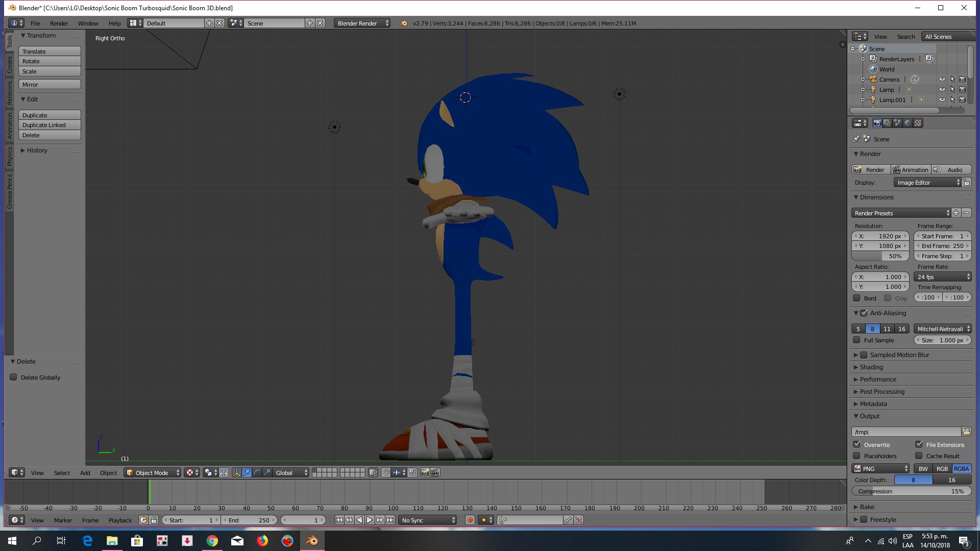Viewport: 980px width, 551px height.
Task: Toggle Camera visibility eye in outliner
Action: point(942,80)
